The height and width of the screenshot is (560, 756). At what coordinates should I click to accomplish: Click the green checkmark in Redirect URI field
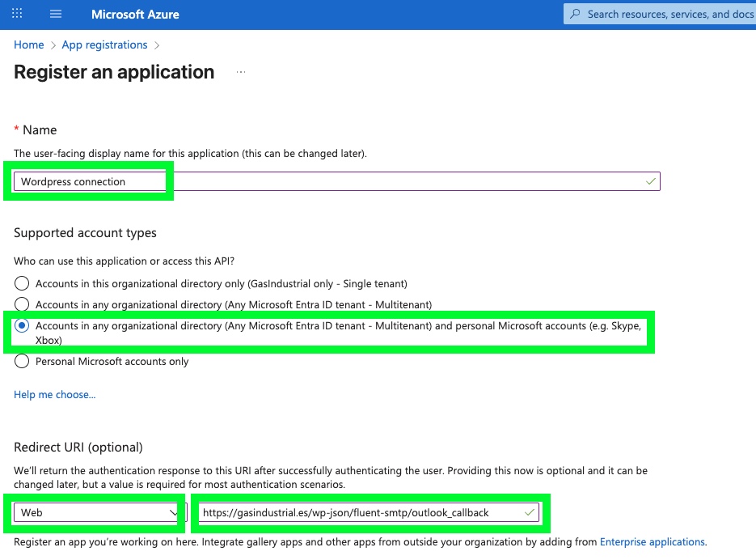point(530,512)
